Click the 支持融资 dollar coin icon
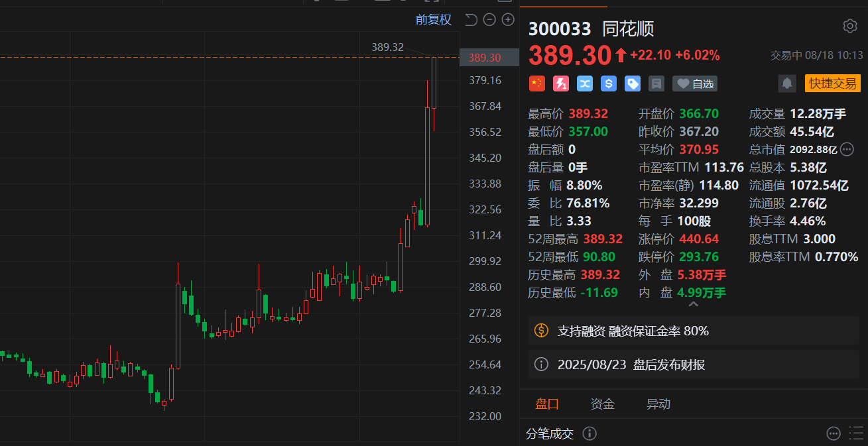 (x=541, y=330)
